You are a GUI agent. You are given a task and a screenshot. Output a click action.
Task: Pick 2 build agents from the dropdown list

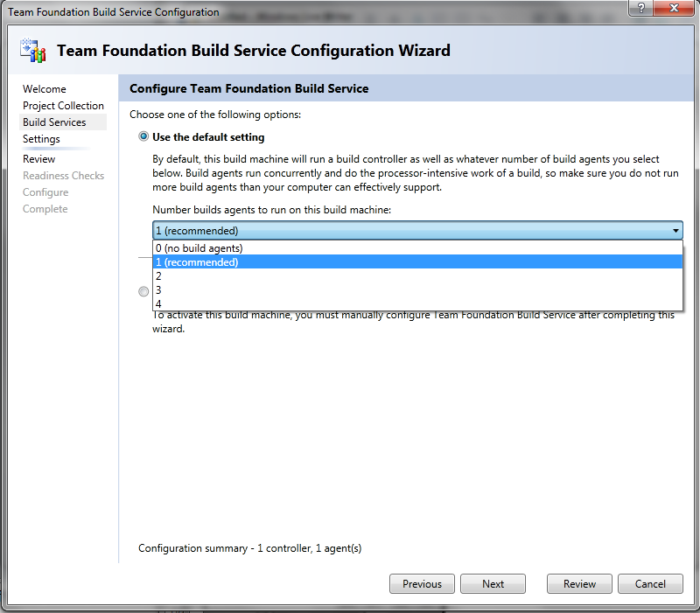click(x=417, y=276)
